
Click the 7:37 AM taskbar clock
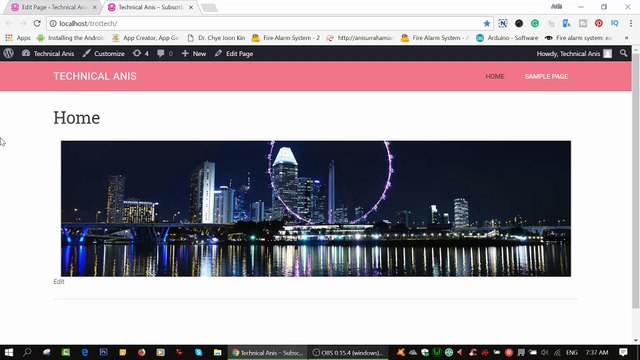coord(597,352)
